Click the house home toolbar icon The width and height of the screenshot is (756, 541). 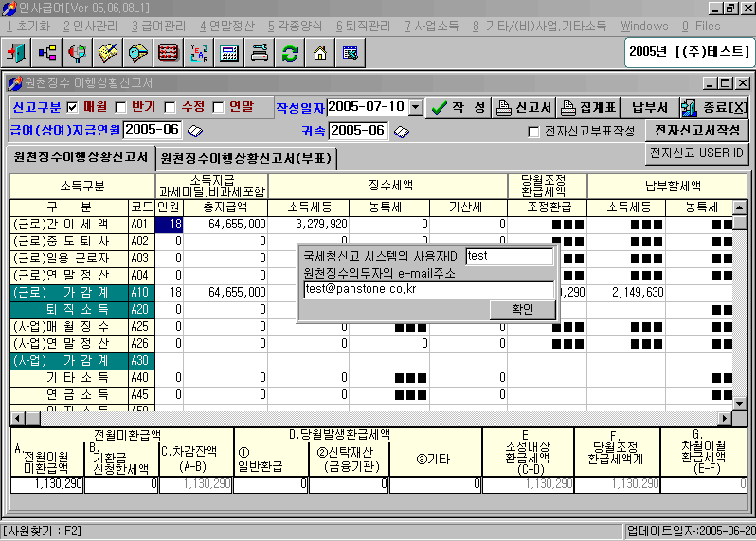pyautogui.click(x=320, y=52)
